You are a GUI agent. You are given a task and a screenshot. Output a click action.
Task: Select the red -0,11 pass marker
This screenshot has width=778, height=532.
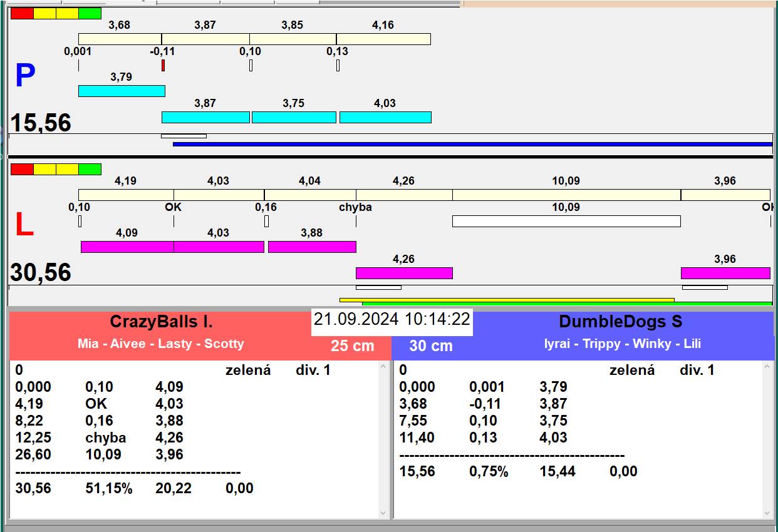[x=163, y=65]
